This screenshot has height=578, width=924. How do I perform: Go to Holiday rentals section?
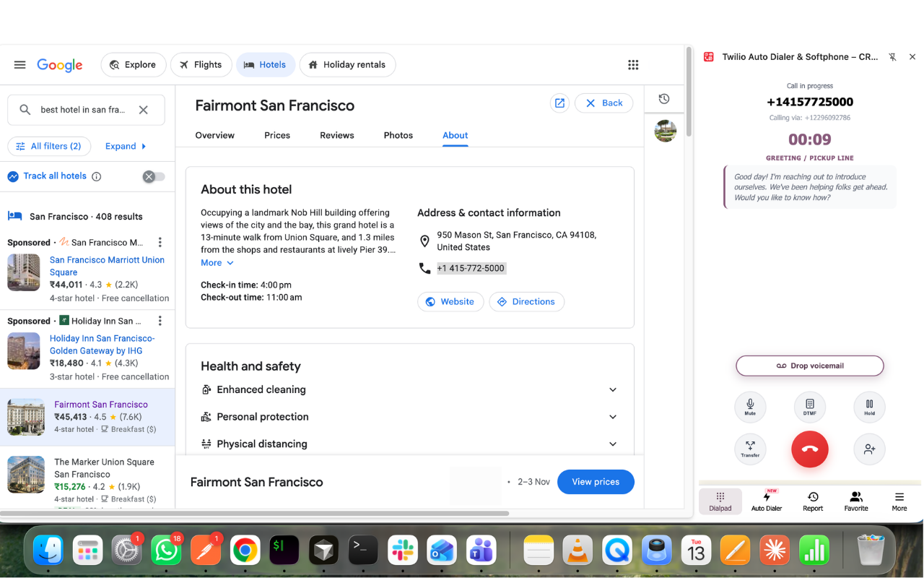click(347, 65)
